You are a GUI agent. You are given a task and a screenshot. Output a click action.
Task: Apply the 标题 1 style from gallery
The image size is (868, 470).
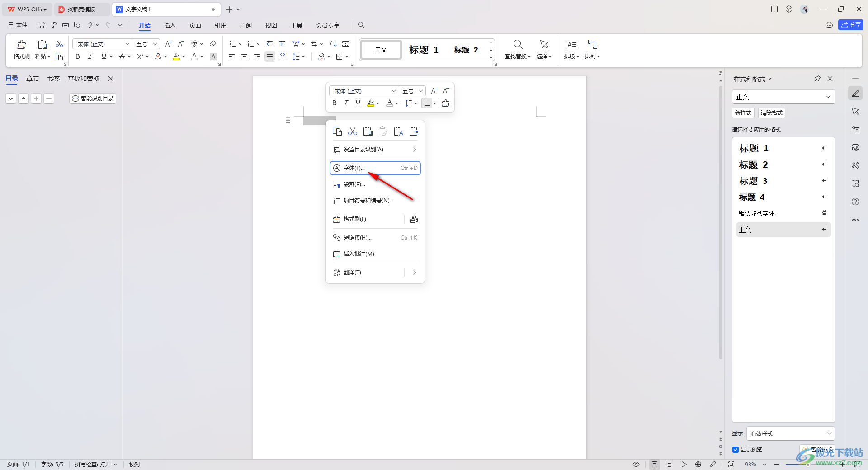424,50
